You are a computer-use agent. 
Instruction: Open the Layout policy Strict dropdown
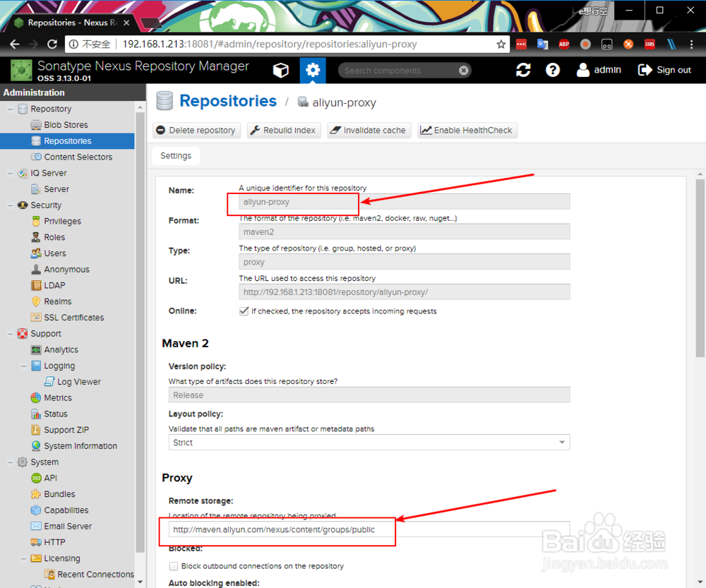(369, 443)
